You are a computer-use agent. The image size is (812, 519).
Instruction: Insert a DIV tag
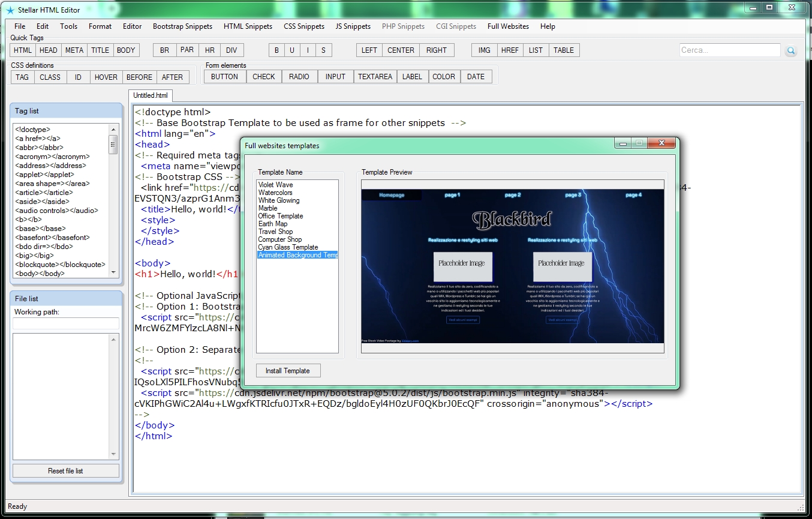(231, 50)
